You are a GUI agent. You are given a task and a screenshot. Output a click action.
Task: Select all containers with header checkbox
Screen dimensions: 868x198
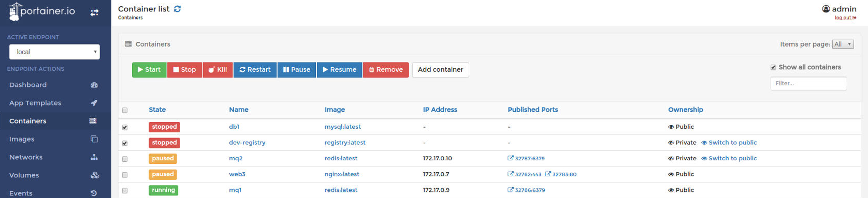pyautogui.click(x=125, y=110)
